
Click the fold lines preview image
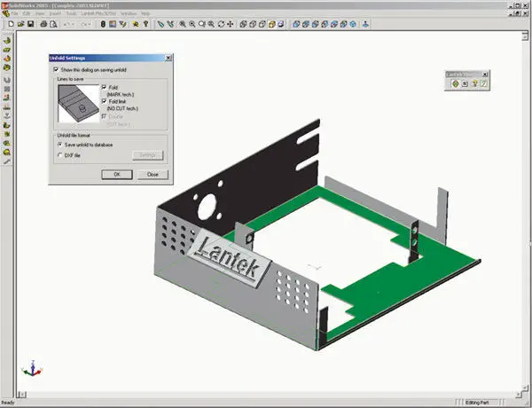coord(75,105)
